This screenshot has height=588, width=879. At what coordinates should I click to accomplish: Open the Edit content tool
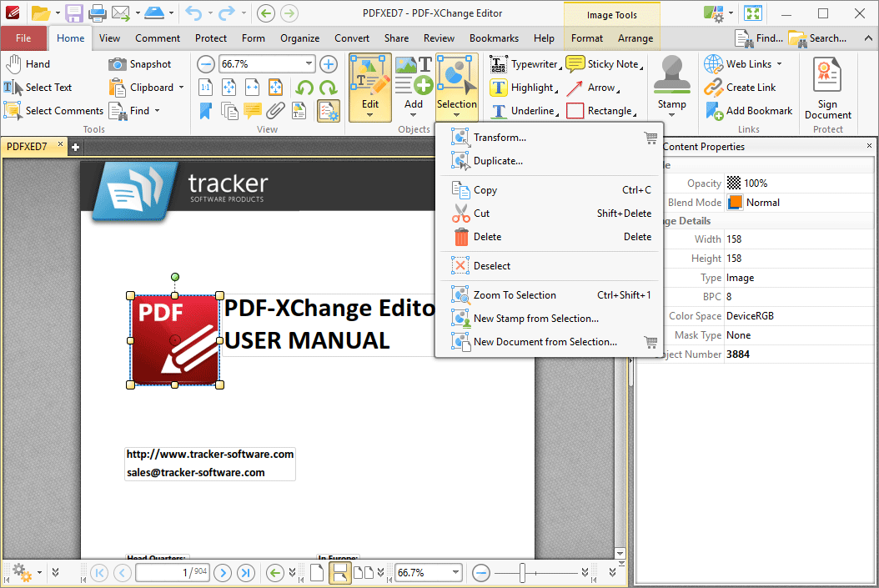369,83
